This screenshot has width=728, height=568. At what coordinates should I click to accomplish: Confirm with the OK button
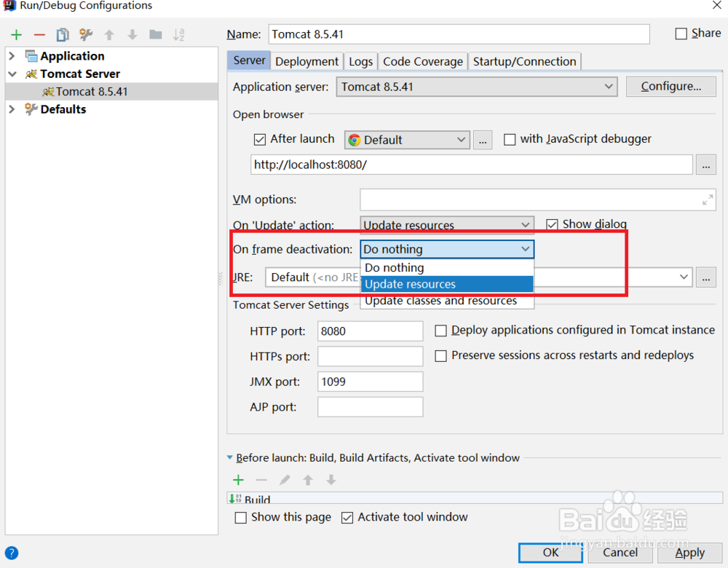pos(550,552)
